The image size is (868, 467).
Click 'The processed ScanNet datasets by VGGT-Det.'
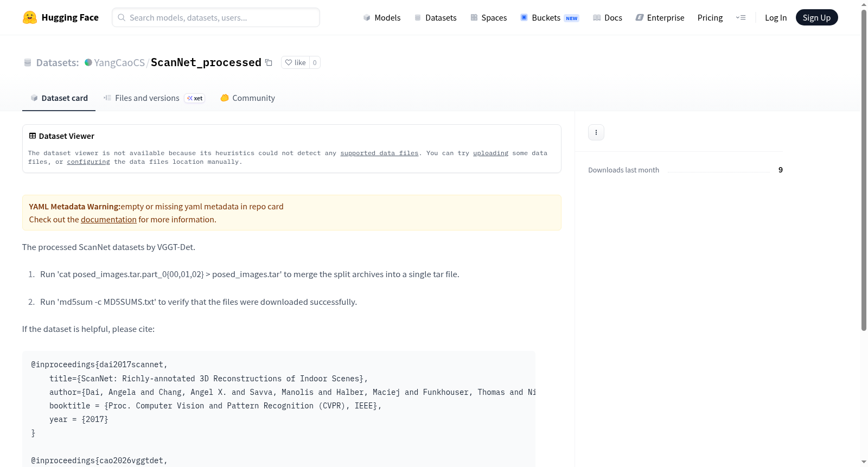108,247
